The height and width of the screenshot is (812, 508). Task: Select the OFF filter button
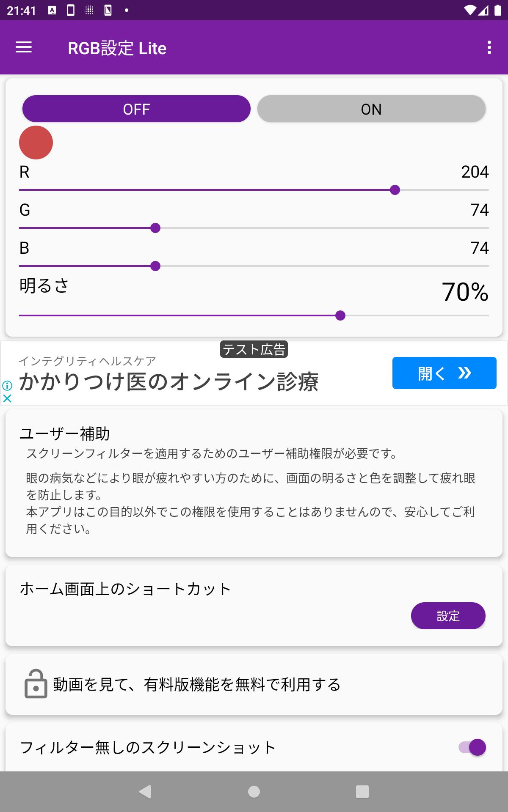pyautogui.click(x=136, y=109)
